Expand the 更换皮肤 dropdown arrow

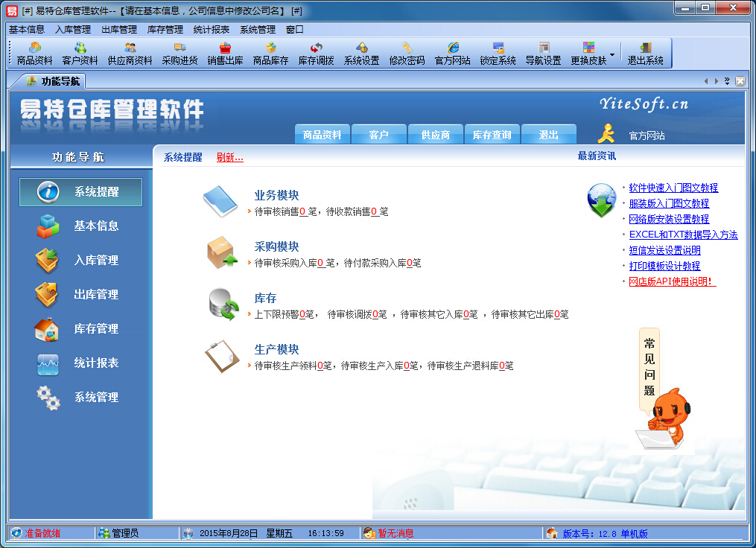pyautogui.click(x=612, y=54)
